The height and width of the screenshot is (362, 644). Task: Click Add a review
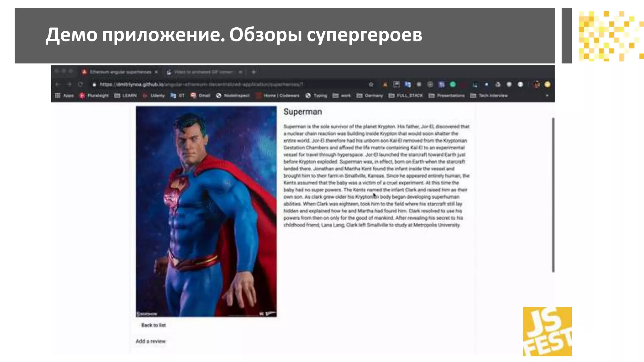click(151, 341)
